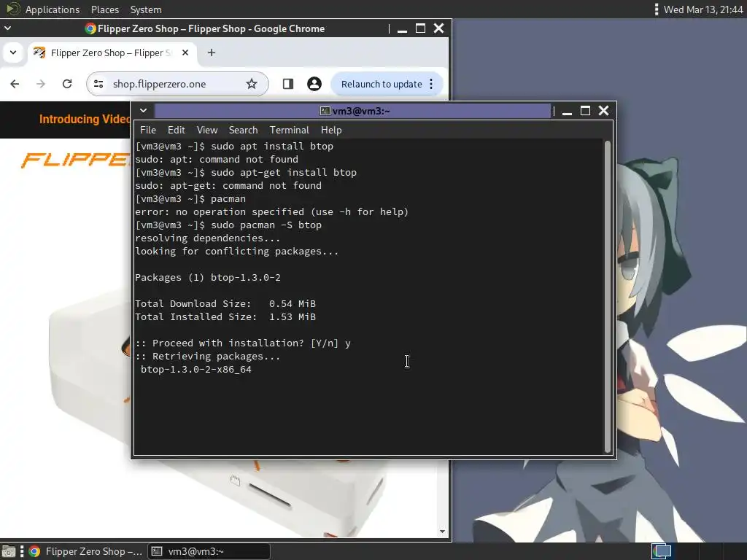Click the terminal title bar text vm3@vm3:~
This screenshot has width=747, height=560.
coord(361,111)
